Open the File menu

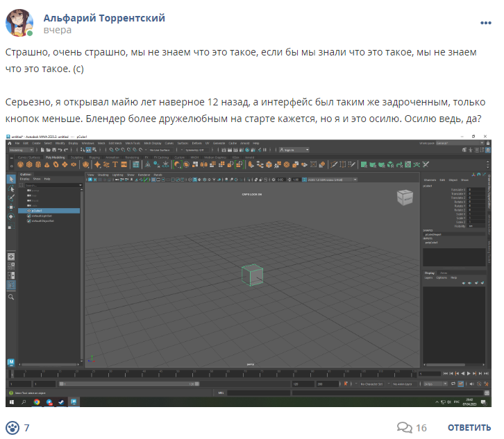[x=17, y=144]
